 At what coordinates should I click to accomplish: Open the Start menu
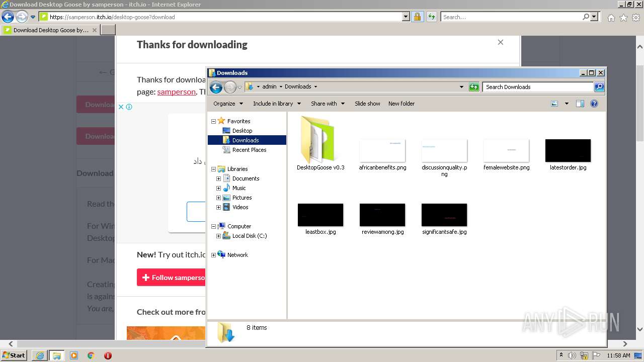tap(14, 355)
